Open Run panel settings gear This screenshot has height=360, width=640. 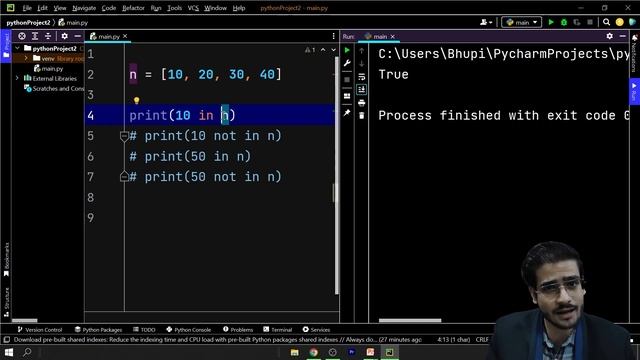[x=609, y=36]
